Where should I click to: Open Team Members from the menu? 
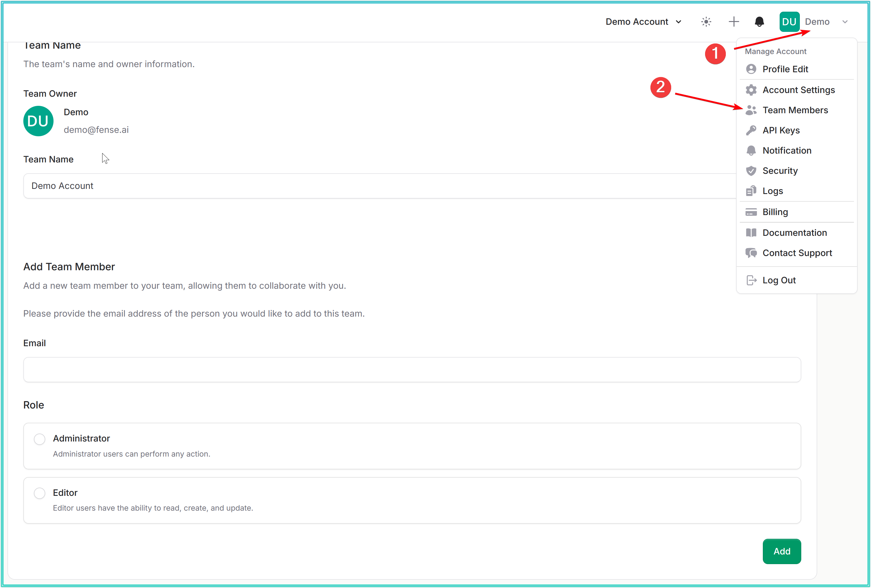pos(795,110)
